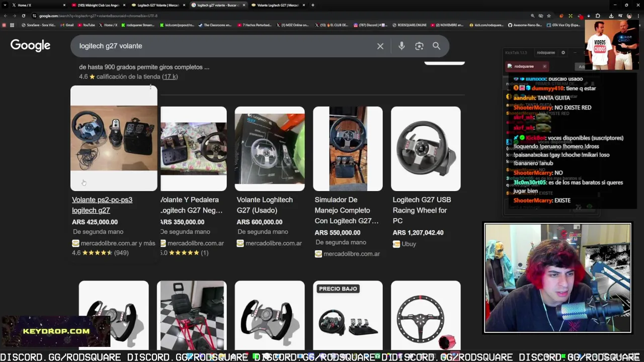This screenshot has width=644, height=362.
Task: Go to the Google logo homepage
Action: click(x=30, y=46)
